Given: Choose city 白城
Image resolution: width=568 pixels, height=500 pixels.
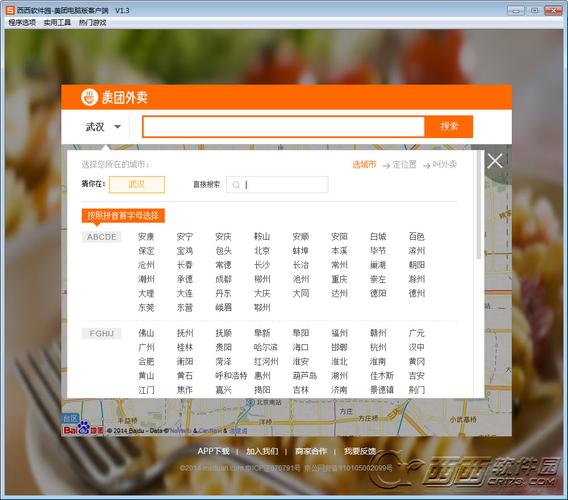Looking at the screenshot, I should click(378, 237).
